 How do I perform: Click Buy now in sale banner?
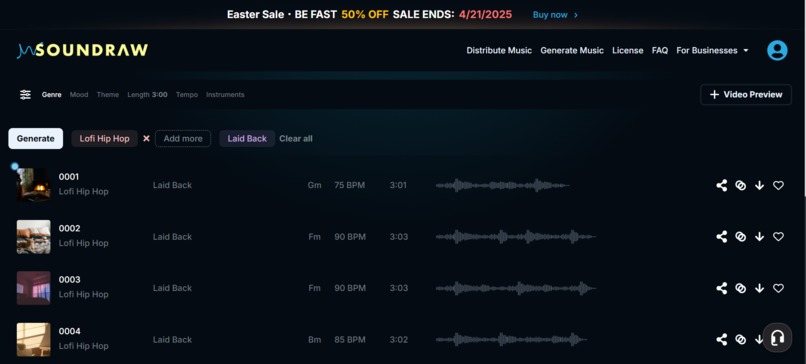pos(555,14)
